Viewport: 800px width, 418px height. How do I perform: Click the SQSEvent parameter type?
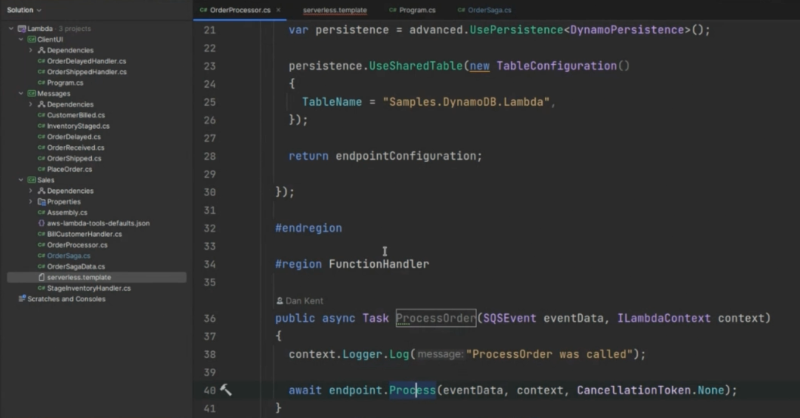click(x=510, y=318)
